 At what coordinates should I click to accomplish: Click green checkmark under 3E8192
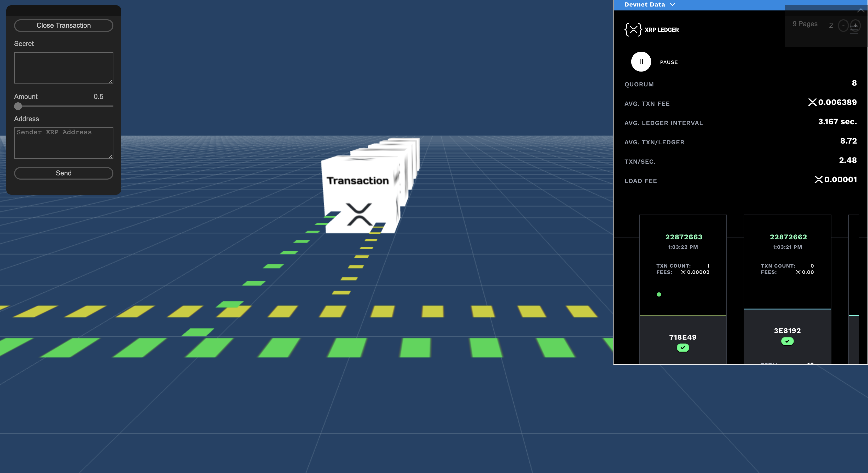tap(787, 341)
